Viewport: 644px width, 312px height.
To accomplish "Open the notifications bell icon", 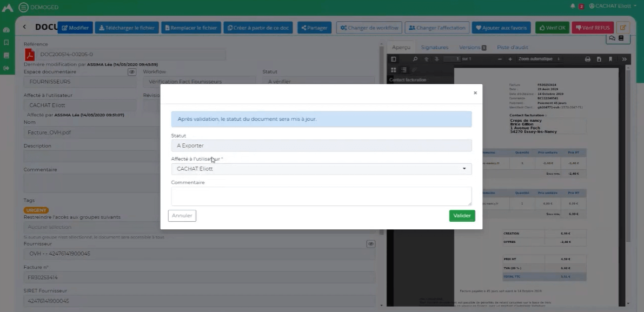I will coord(573,6).
